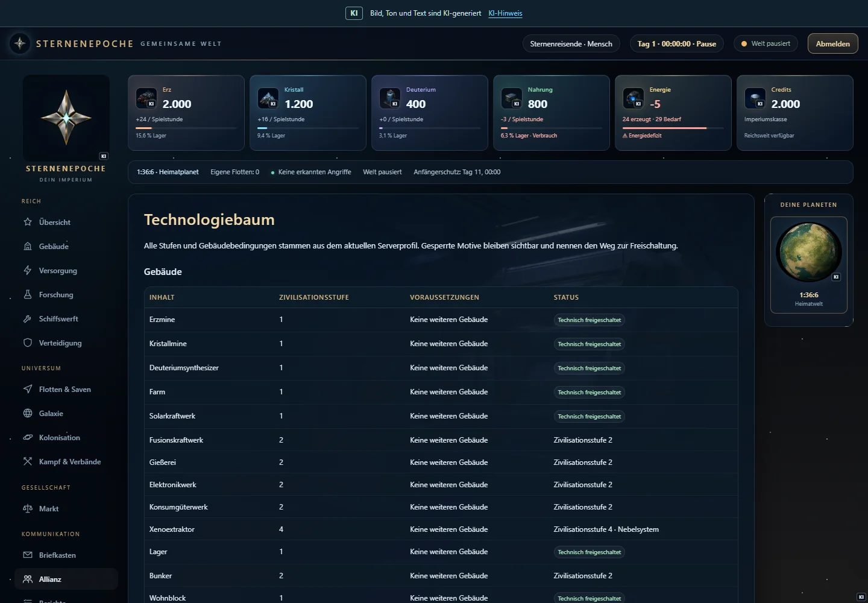
Task: Click the Gebäude building icon
Action: click(x=28, y=246)
